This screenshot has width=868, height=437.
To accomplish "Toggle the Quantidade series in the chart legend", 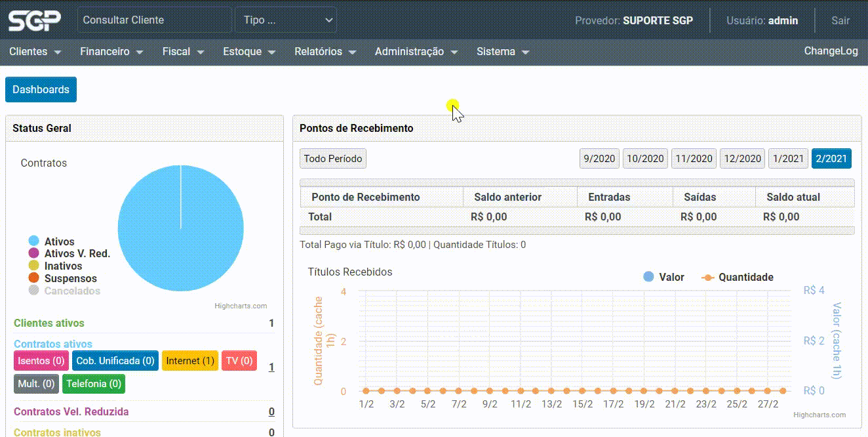I will (x=738, y=278).
